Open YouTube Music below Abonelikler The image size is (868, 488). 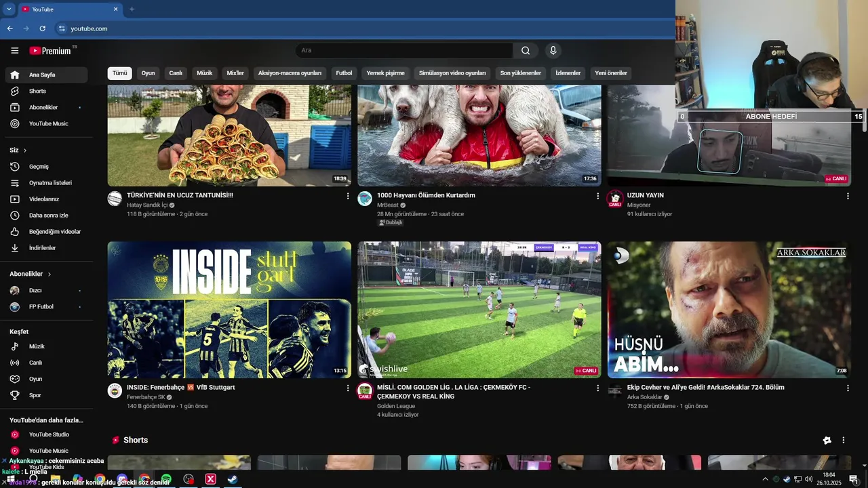point(46,123)
